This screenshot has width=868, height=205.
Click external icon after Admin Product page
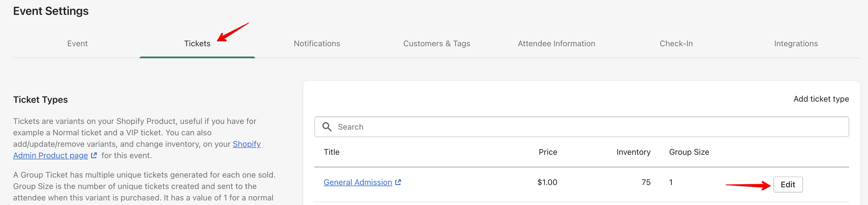94,155
